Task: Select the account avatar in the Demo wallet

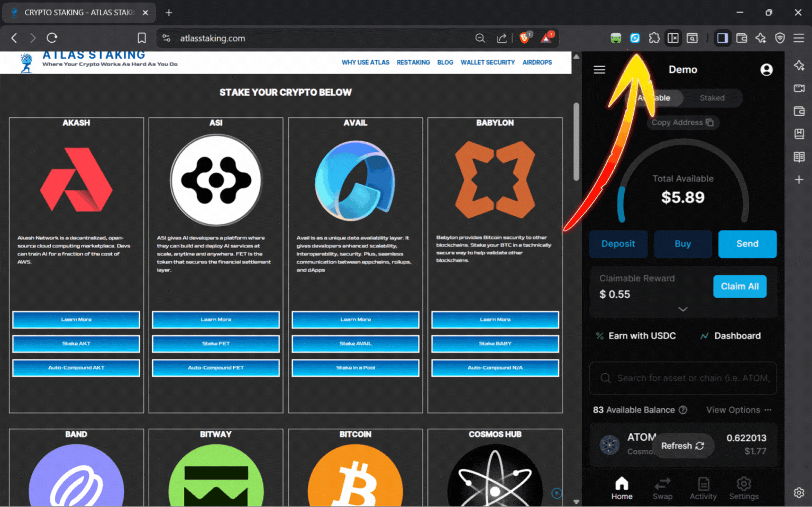Action: point(767,69)
